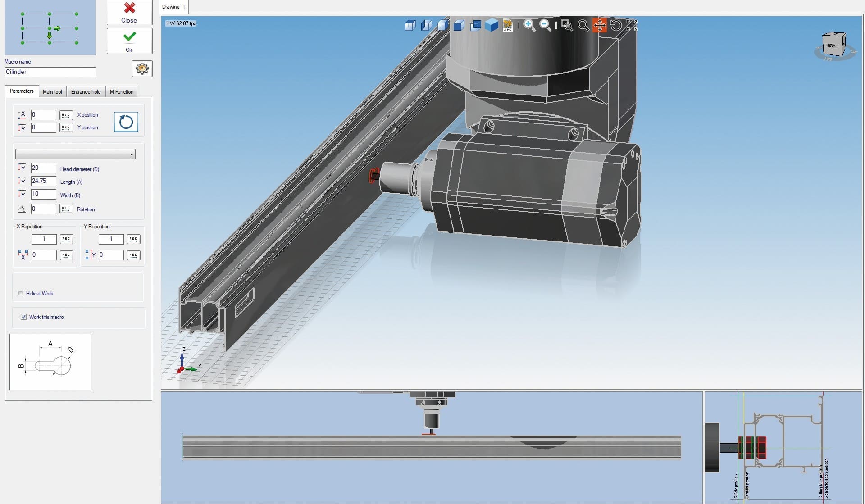Click the Close button
The height and width of the screenshot is (504, 865).
(x=129, y=12)
